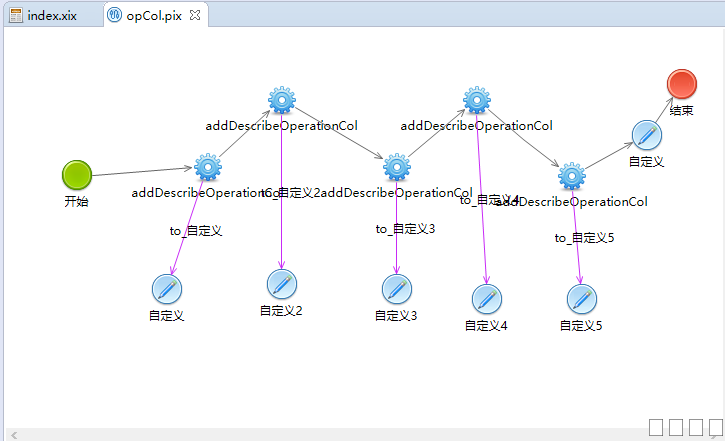Click the green 开始 start node
The height and width of the screenshot is (441, 725).
coord(77,174)
